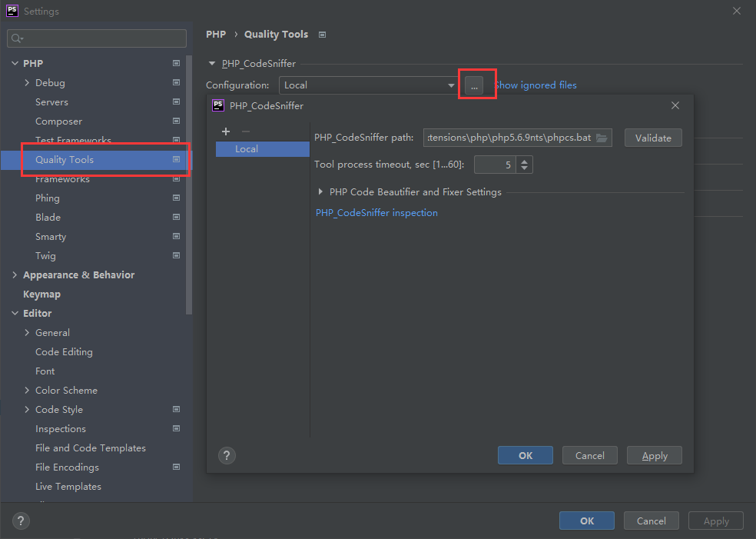Click the ... button next to Configuration
This screenshot has height=539, width=756.
click(x=474, y=85)
